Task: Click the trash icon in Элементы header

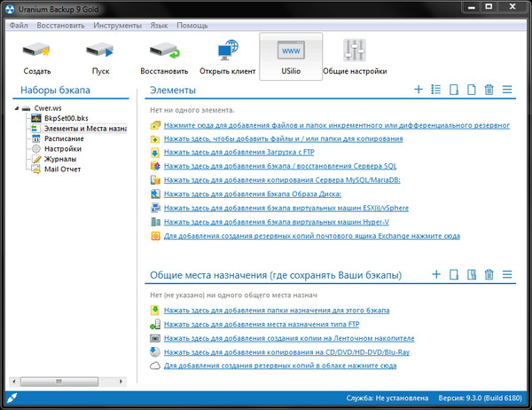Action: point(489,90)
